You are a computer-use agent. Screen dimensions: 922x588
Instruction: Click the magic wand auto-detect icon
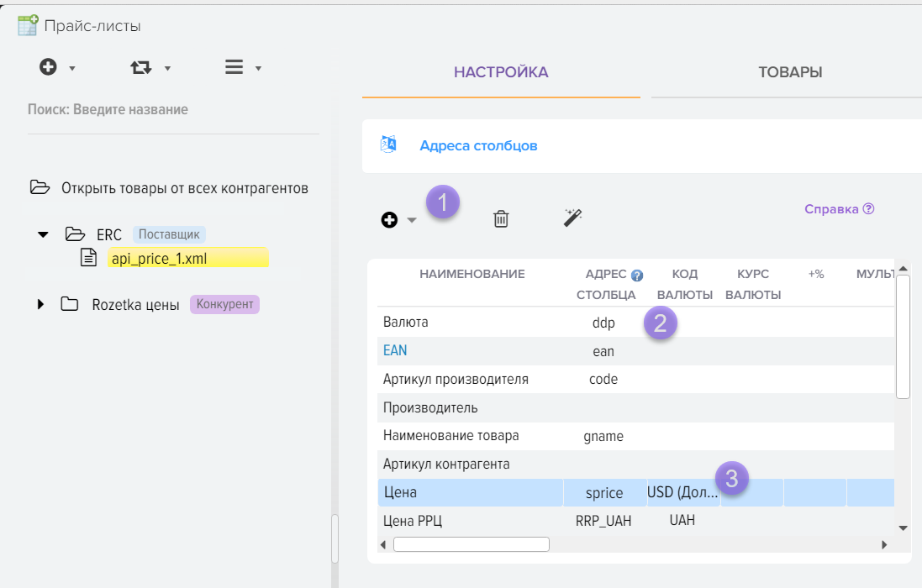point(572,218)
